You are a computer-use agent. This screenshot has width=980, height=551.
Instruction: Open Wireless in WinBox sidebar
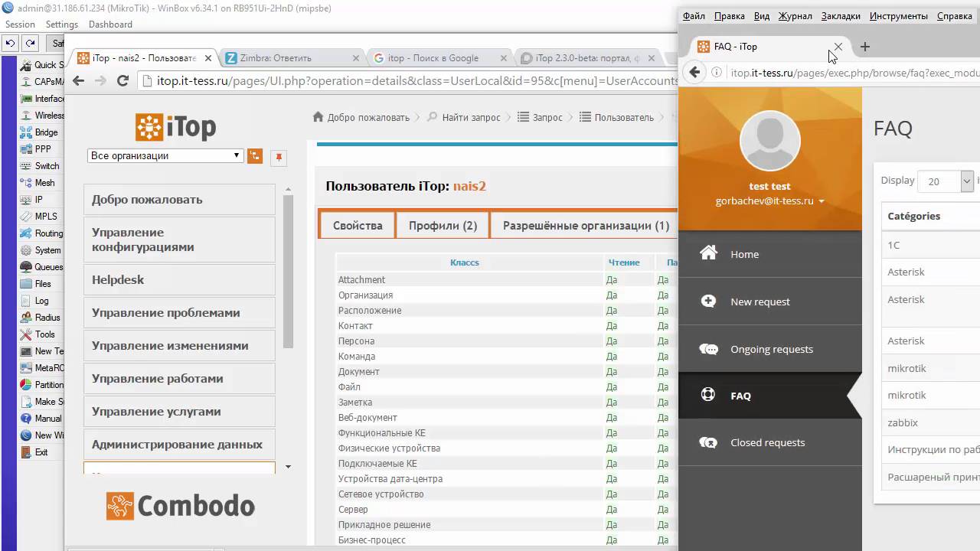pos(42,116)
